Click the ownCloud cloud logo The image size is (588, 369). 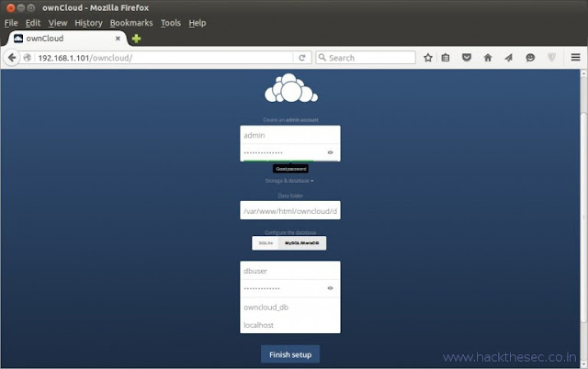click(x=291, y=88)
